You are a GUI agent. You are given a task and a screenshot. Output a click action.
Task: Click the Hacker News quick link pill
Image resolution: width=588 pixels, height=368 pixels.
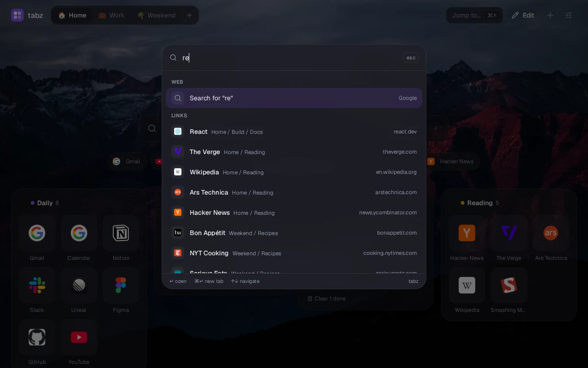coord(451,161)
